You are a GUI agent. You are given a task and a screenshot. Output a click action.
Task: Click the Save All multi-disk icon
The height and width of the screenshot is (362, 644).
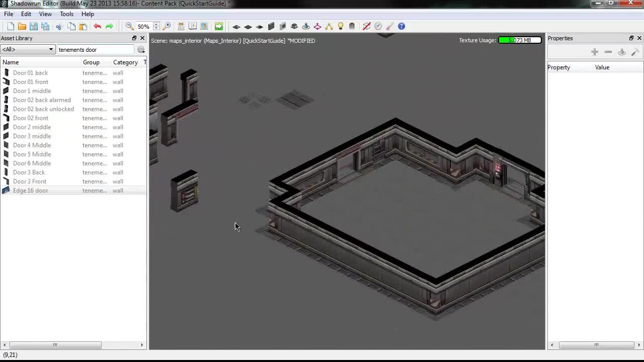point(45,26)
